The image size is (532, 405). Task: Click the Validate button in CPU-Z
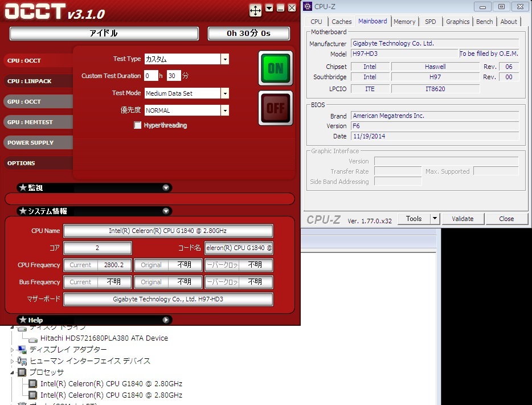click(x=463, y=219)
